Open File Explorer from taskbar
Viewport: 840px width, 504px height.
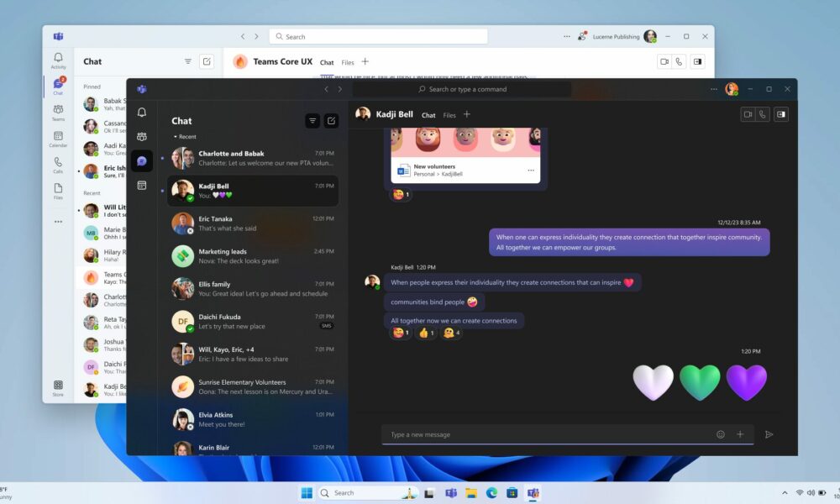coord(471,493)
